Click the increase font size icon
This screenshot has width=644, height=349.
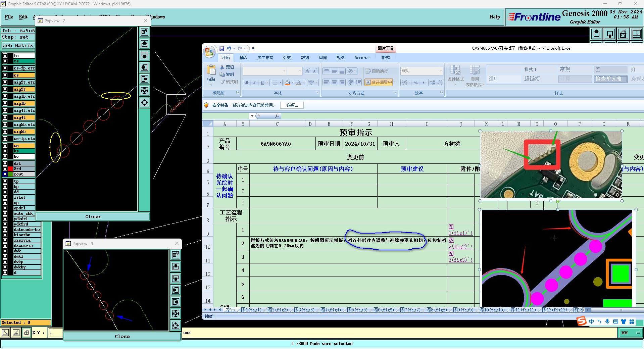307,71
